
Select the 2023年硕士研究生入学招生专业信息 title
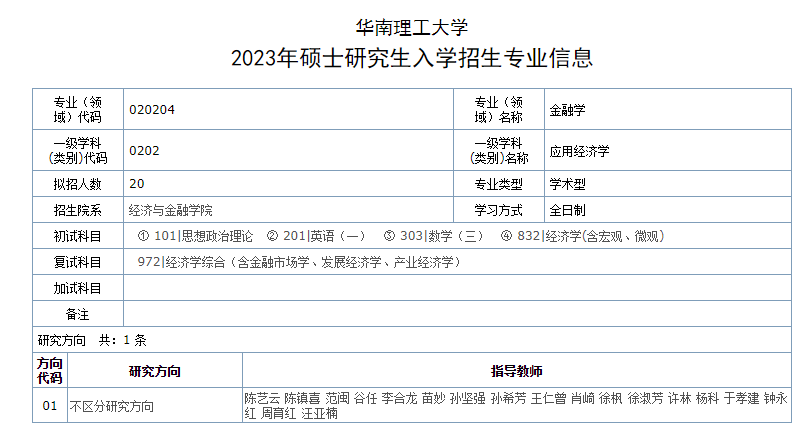coord(412,58)
